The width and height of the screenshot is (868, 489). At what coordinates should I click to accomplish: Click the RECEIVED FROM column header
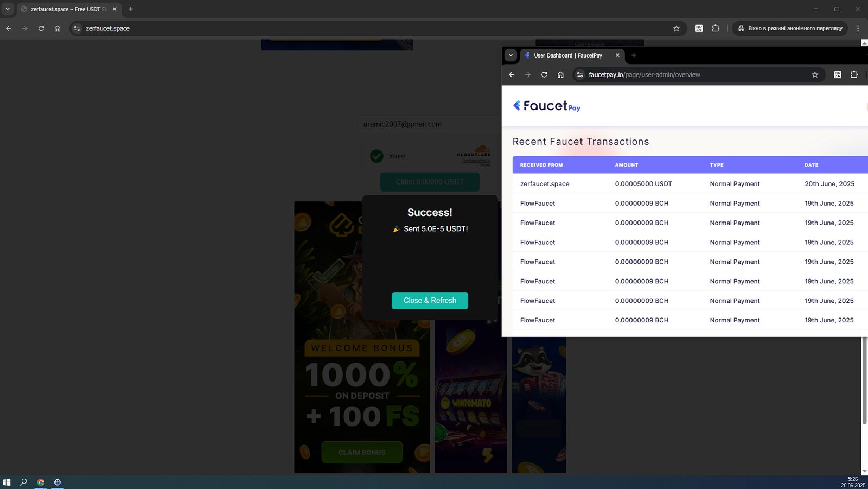(x=541, y=165)
